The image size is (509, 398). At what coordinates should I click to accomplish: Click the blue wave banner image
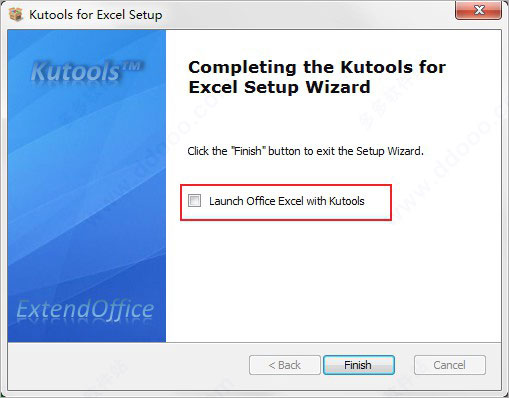click(87, 186)
